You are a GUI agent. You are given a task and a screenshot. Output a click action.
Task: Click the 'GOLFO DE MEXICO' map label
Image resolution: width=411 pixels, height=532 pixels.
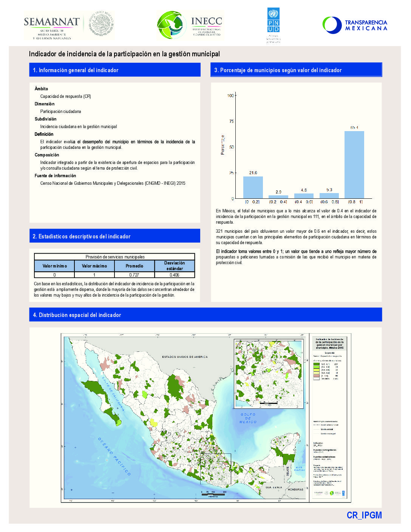tap(248, 418)
